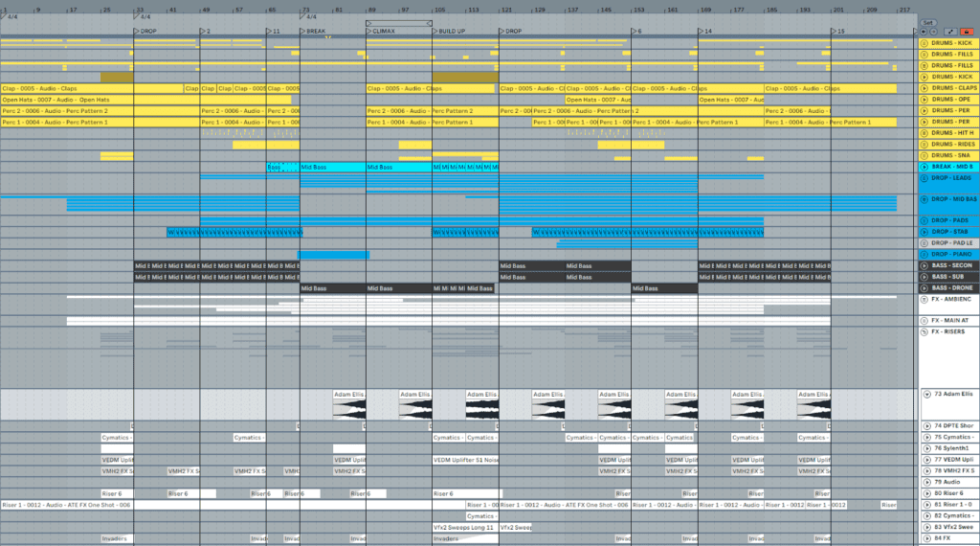
Task: Select the DRUMS - CLAPS track name
Action: (954, 88)
